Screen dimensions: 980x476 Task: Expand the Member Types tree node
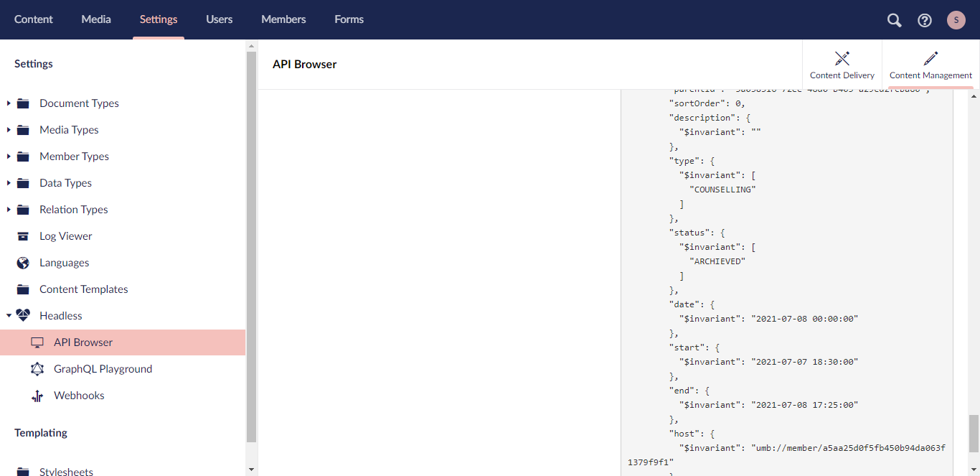(x=9, y=157)
